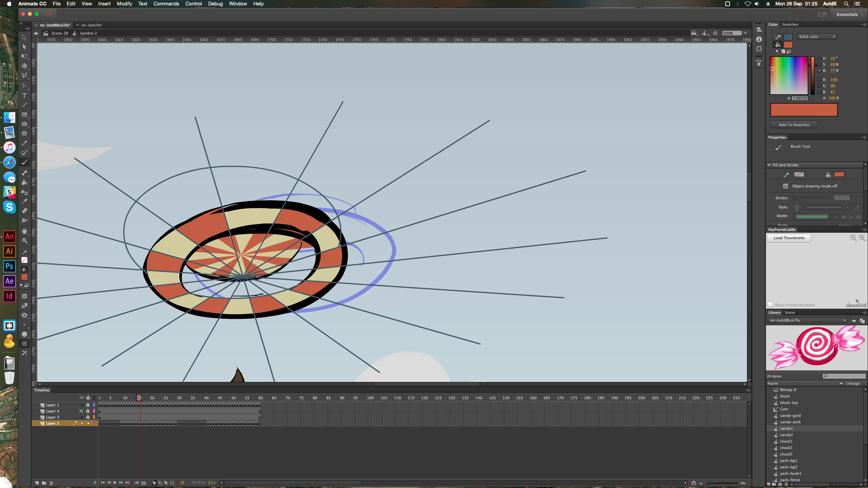
Task: Open the 500% zoom level dropdown
Action: point(745,33)
